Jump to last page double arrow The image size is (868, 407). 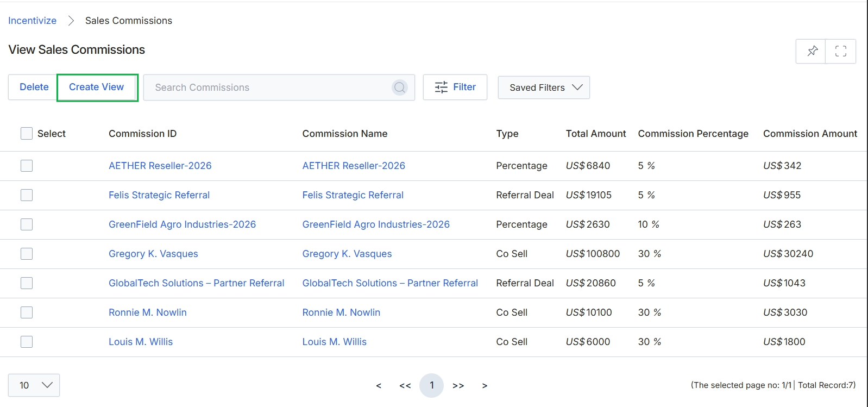pos(458,386)
